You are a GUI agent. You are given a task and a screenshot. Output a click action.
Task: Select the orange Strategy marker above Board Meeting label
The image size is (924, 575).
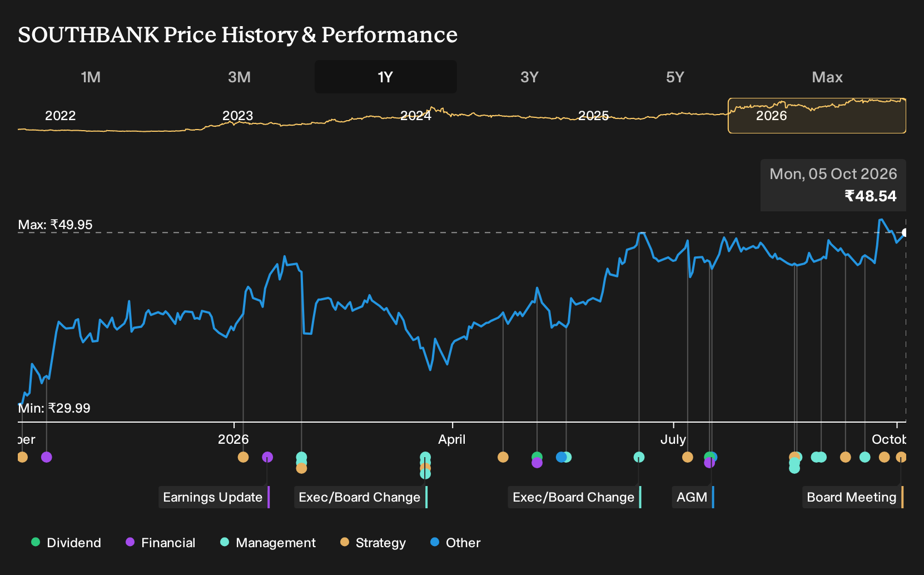[x=901, y=457]
